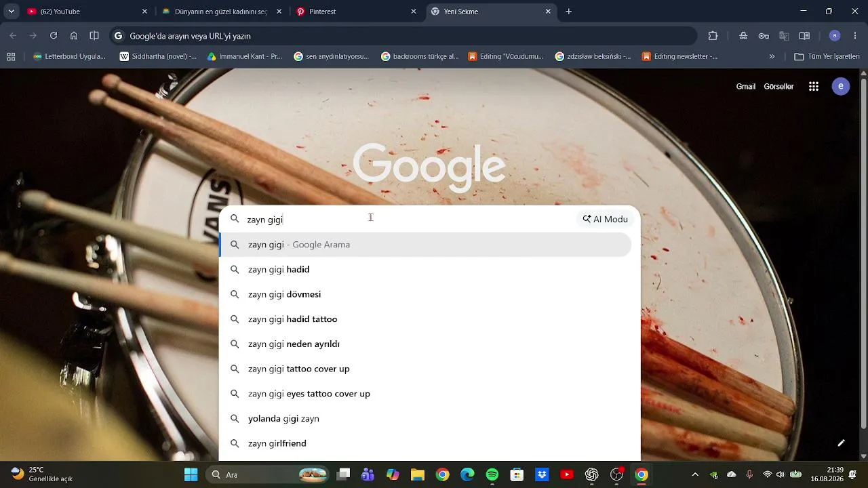Screen dimensions: 868x488
Task: Open the Siddhartha (novel) bookmark
Action: pos(158,57)
